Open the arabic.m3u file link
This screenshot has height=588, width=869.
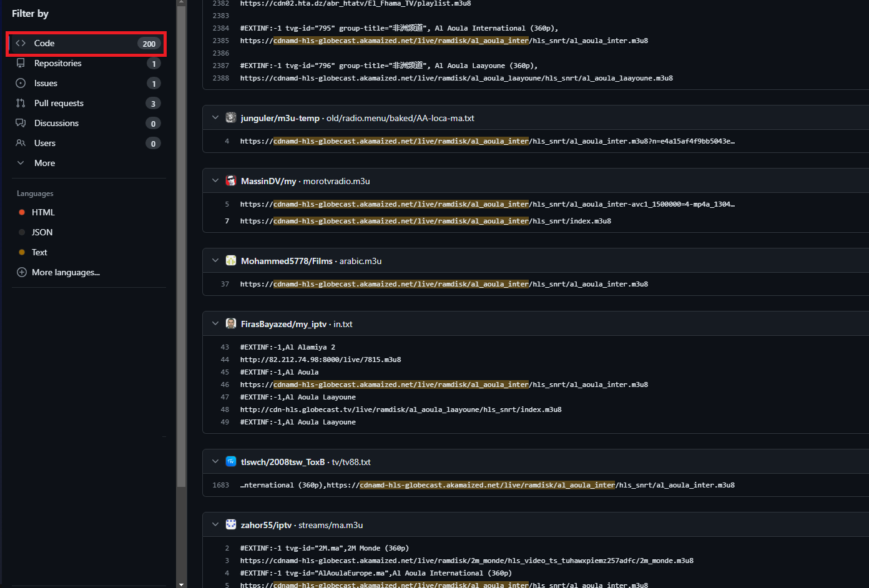(x=360, y=261)
